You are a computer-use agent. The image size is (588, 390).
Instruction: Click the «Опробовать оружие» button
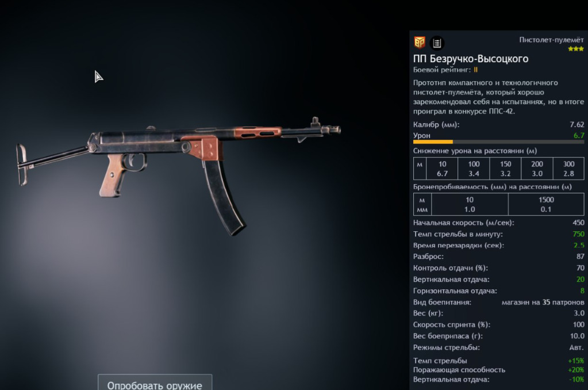pos(155,383)
